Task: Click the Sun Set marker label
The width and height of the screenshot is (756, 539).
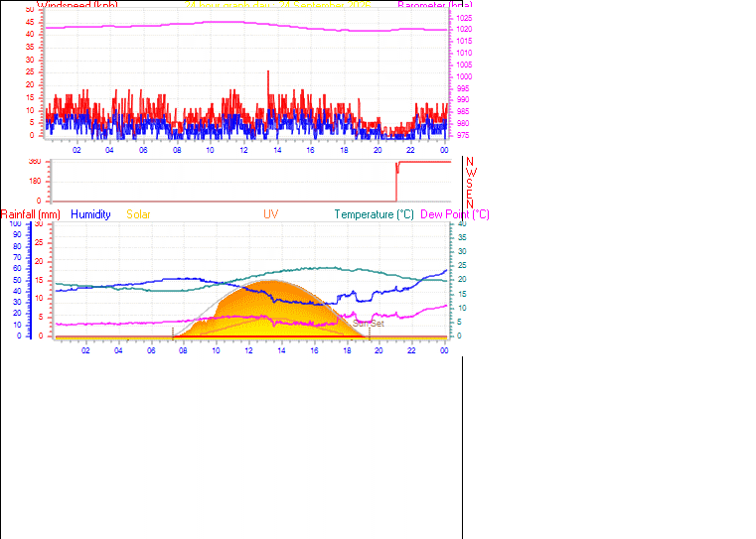Action: tap(369, 324)
